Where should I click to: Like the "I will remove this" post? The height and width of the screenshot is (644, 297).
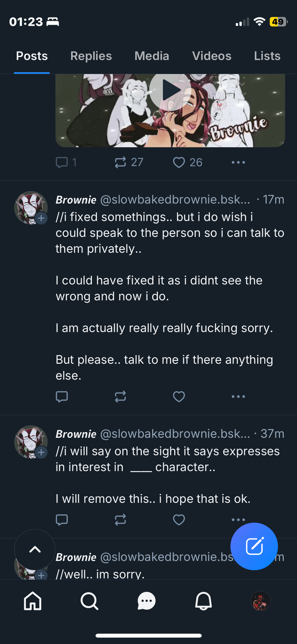179,519
